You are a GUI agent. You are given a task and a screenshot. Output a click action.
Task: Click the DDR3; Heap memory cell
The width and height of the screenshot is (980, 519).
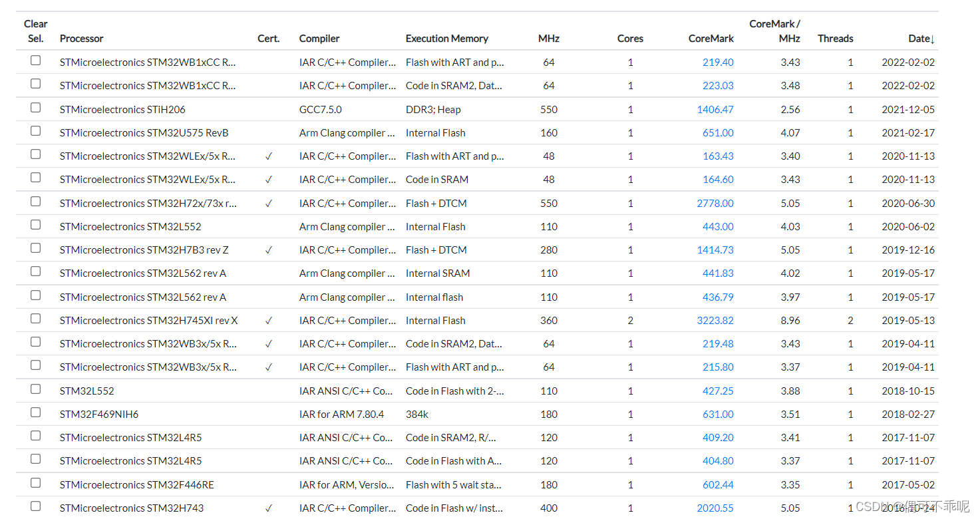coord(433,110)
